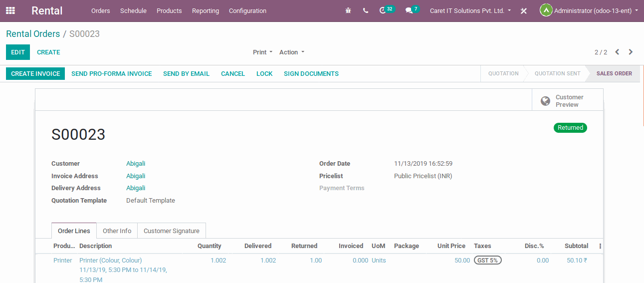Open column options kebab in order lines
The width and height of the screenshot is (644, 283).
(600, 246)
